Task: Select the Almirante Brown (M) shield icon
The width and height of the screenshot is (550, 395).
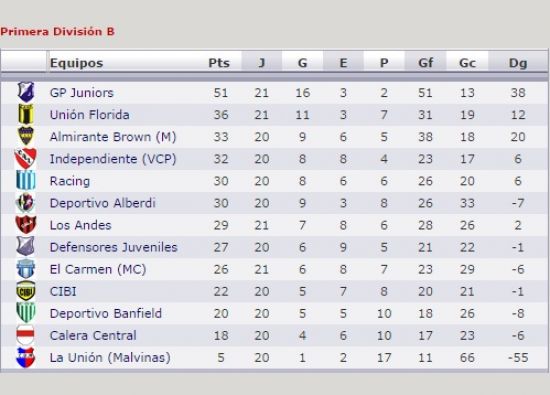Action: pos(26,136)
